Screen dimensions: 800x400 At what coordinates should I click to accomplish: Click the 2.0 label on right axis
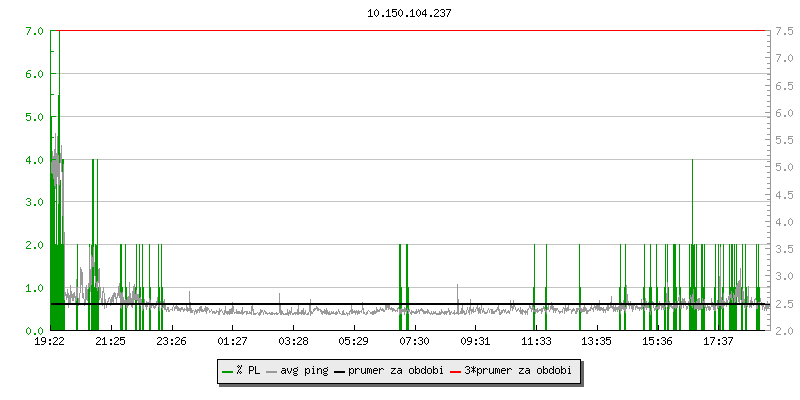click(784, 330)
